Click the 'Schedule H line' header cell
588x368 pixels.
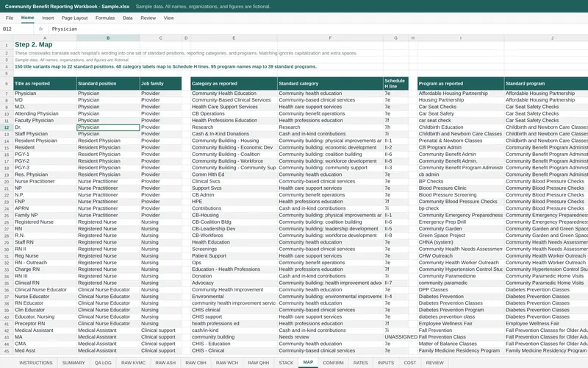395,83
